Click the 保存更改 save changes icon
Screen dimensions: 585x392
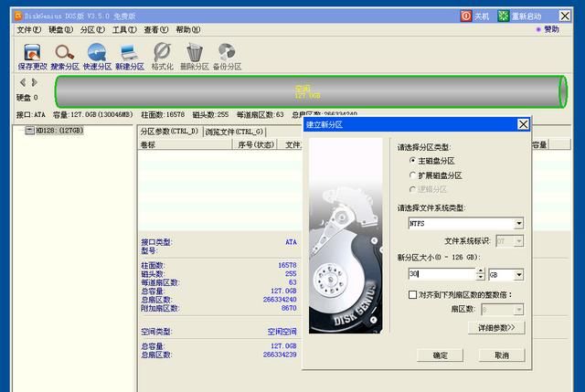tap(33, 57)
